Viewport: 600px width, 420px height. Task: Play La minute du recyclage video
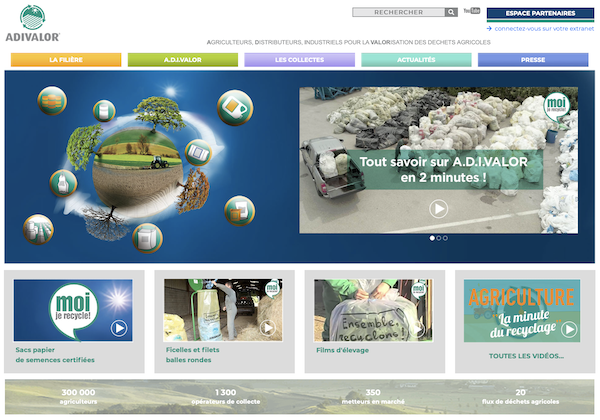(569, 329)
